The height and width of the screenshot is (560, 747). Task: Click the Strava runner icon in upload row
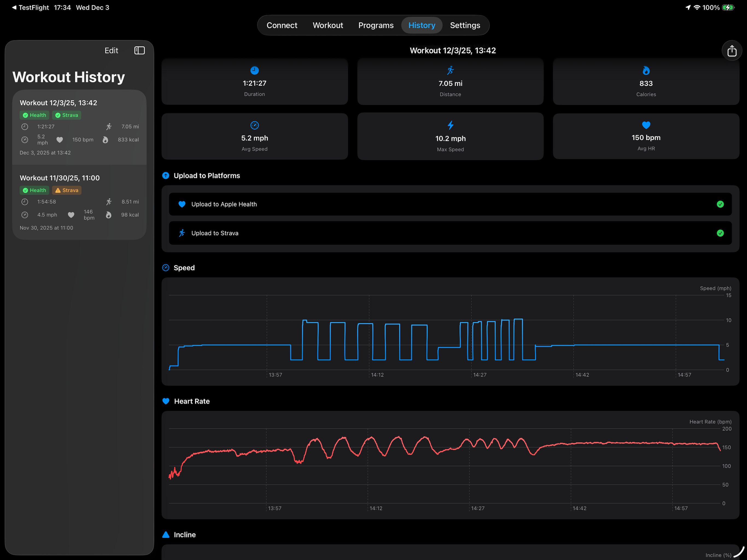click(x=182, y=233)
